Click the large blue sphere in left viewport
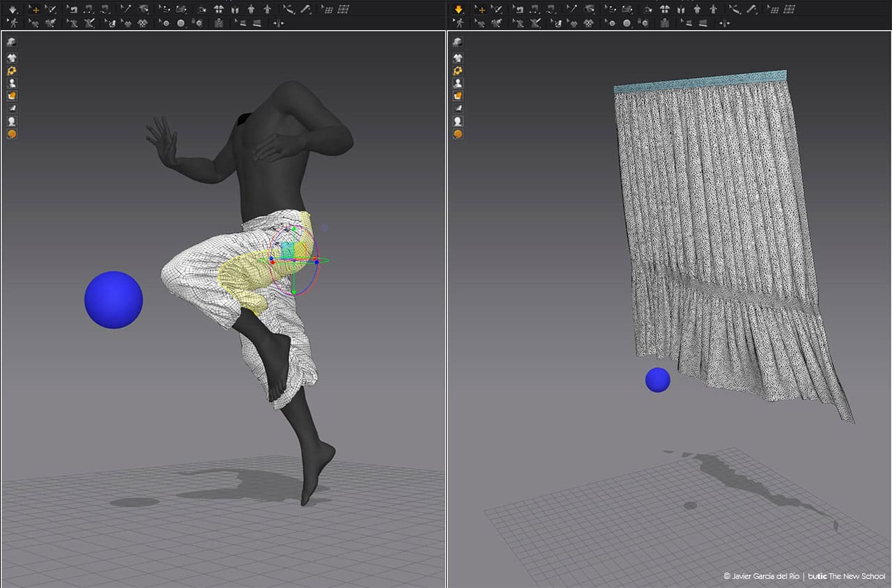Image resolution: width=892 pixels, height=588 pixels. (x=114, y=300)
